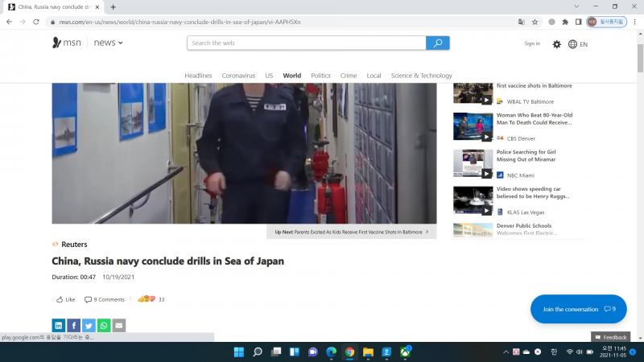Share article by email icon

click(119, 325)
